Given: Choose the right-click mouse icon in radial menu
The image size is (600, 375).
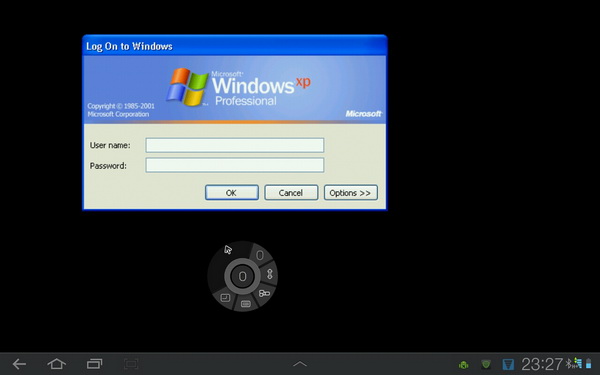Looking at the screenshot, I should [x=260, y=255].
